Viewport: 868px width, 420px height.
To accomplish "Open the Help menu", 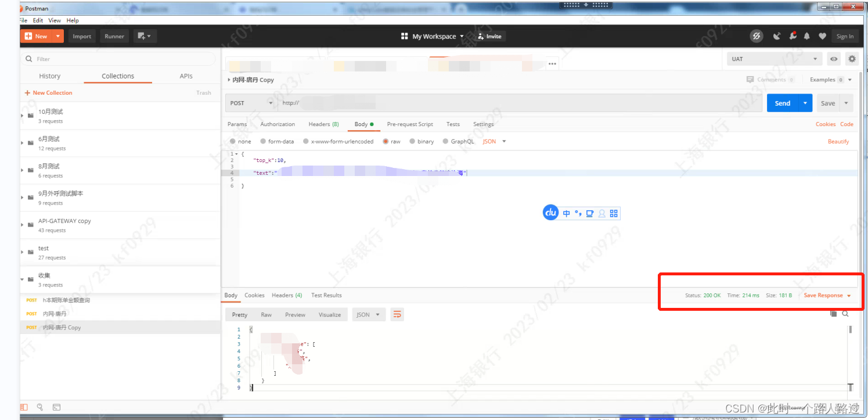I will point(73,20).
